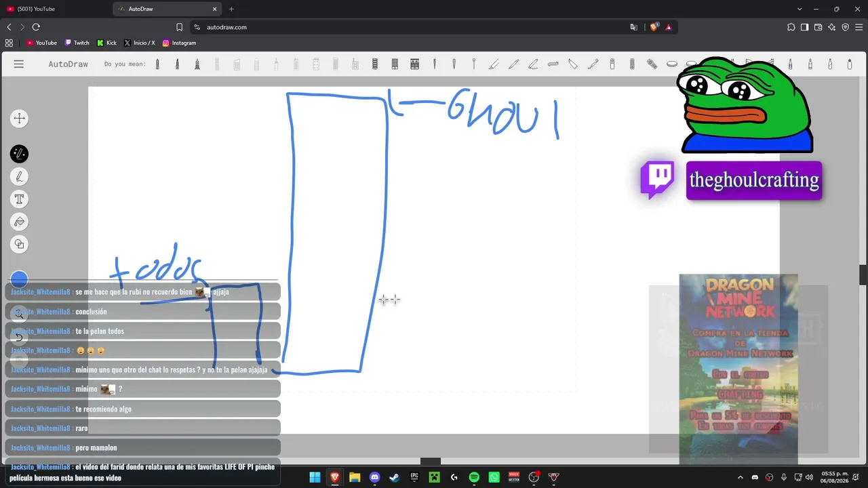Open the Brave Wallet icon
The height and width of the screenshot is (488, 868).
pyautogui.click(x=818, y=27)
